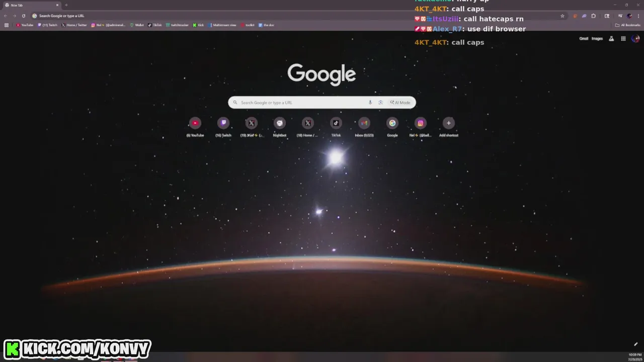Open the Gmail link

[x=584, y=39]
